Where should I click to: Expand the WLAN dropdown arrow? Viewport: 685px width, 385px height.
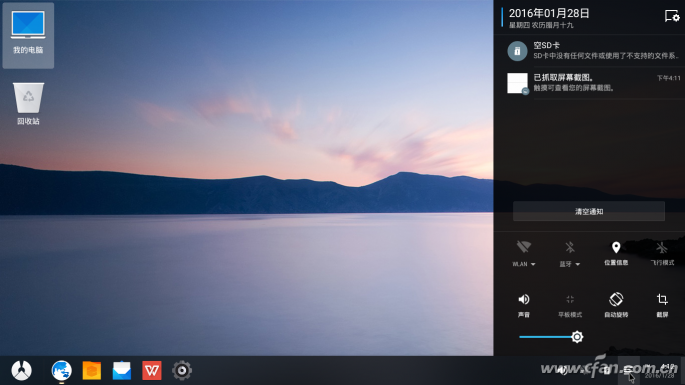coord(533,264)
